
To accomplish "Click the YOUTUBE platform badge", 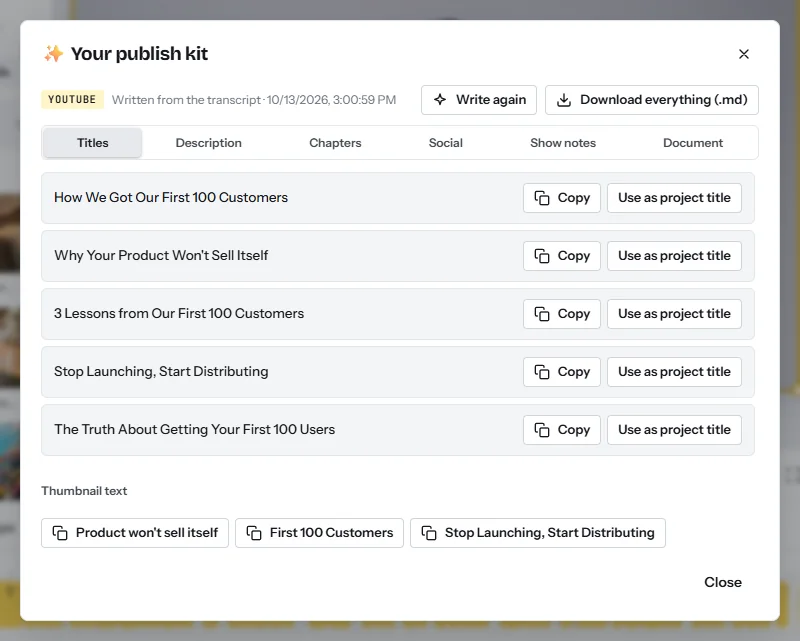I will pyautogui.click(x=72, y=100).
